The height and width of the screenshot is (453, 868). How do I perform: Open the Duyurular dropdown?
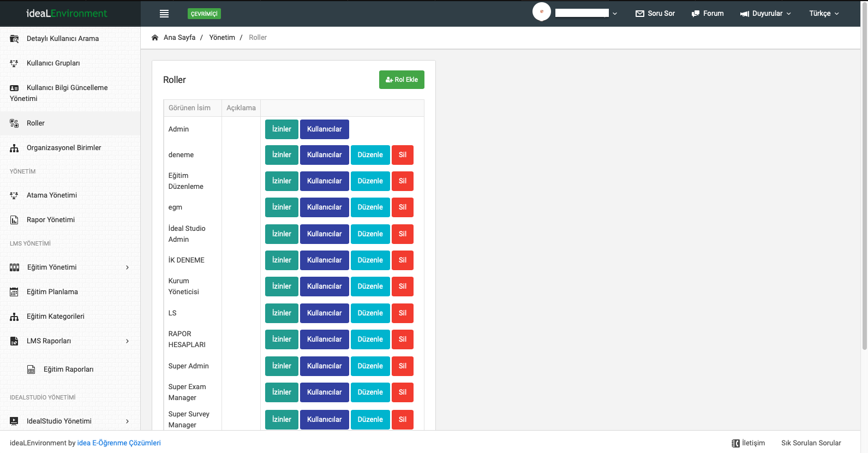click(x=766, y=14)
